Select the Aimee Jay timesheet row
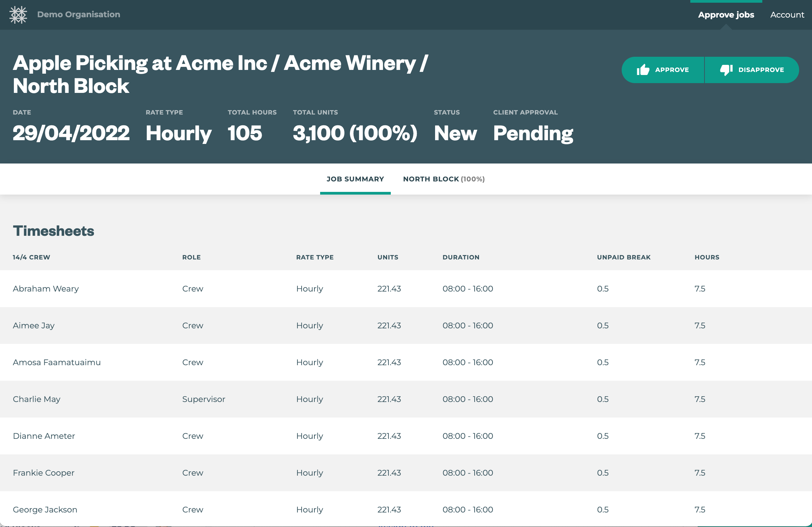Screen dimensions: 812x527 click(33, 326)
